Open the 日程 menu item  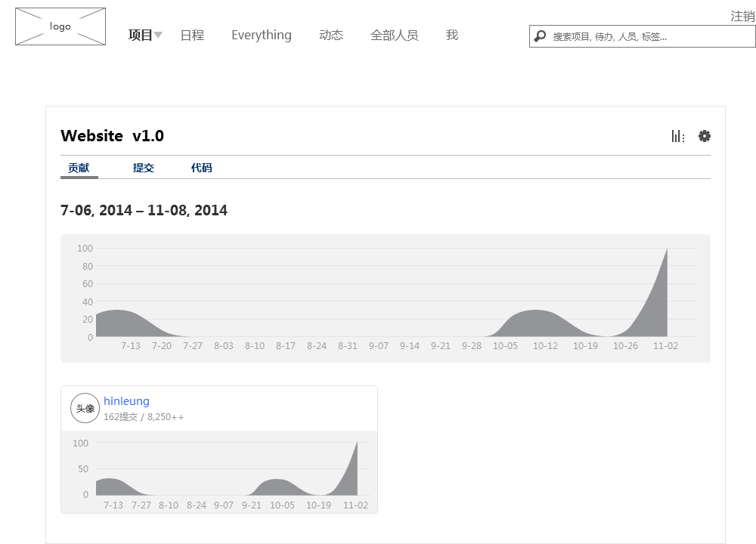click(192, 36)
